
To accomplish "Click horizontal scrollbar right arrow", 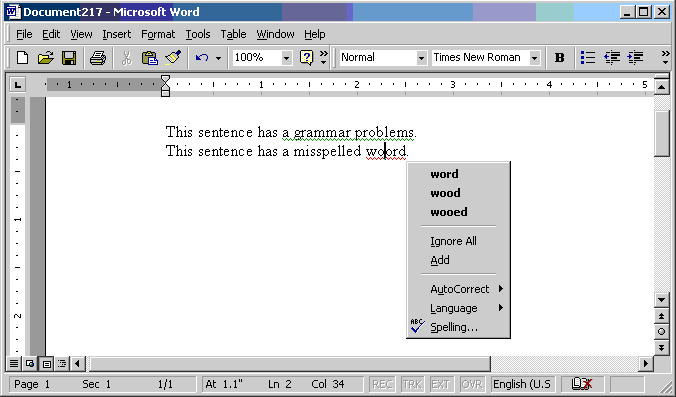I will pos(645,364).
